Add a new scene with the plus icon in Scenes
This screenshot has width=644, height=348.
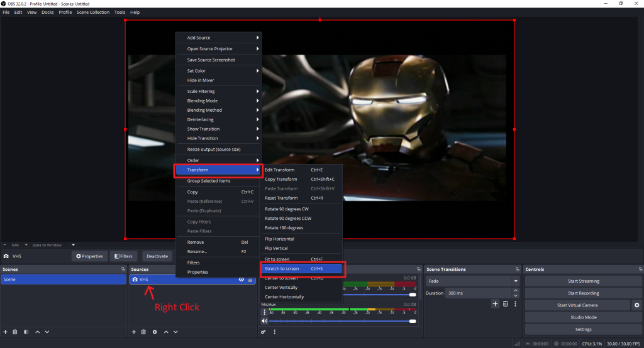(x=5, y=332)
